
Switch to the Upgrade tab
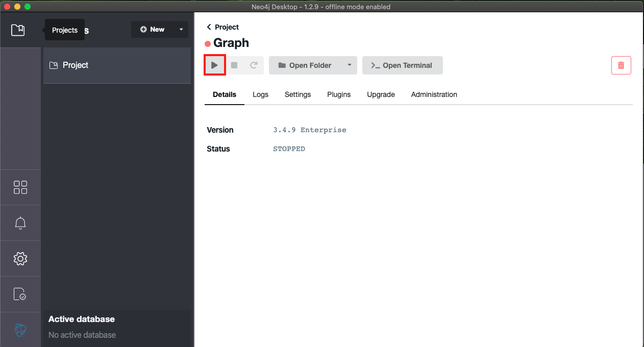click(x=381, y=94)
